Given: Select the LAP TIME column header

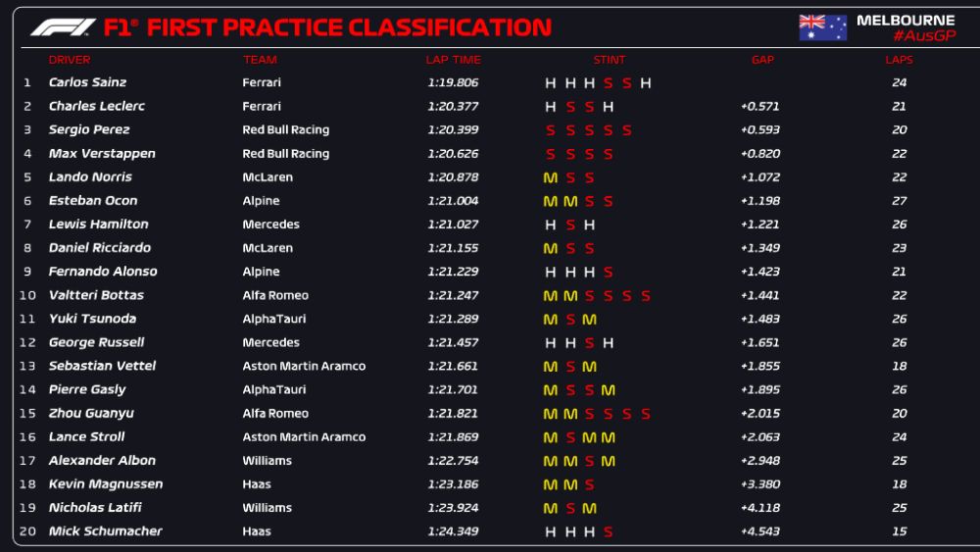Looking at the screenshot, I should [x=453, y=60].
